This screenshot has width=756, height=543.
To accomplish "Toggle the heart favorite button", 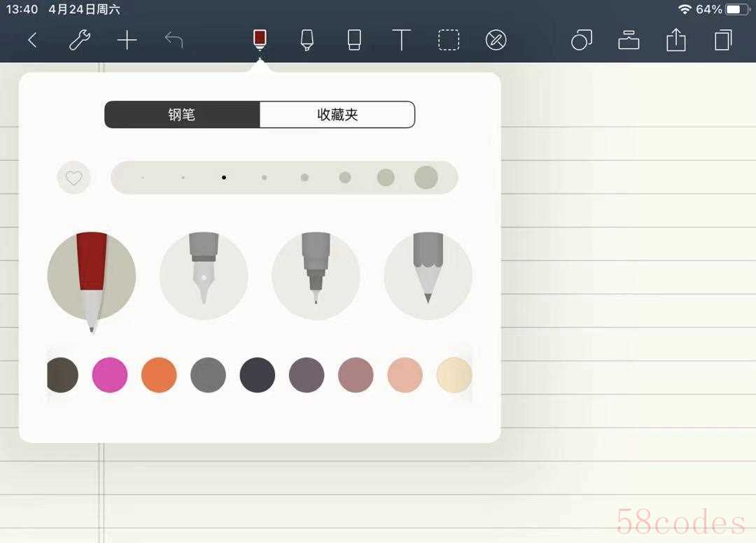I will (x=73, y=178).
